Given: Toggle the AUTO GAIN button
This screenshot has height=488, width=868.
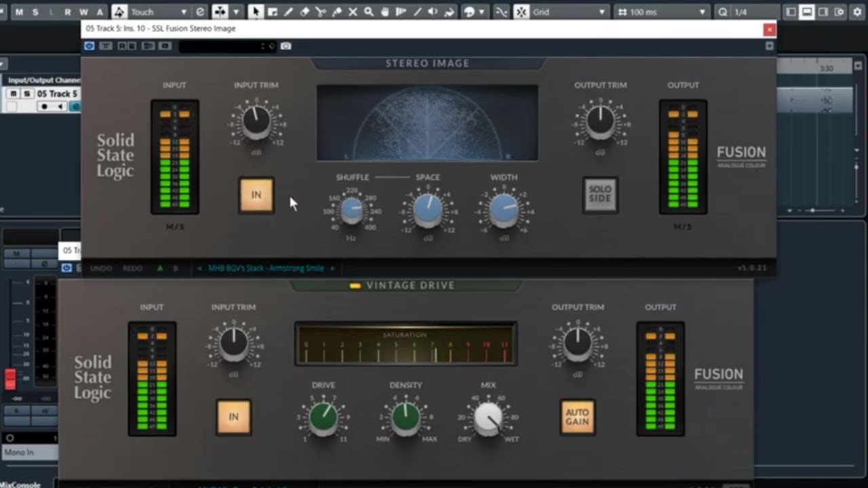Looking at the screenshot, I should 578,417.
